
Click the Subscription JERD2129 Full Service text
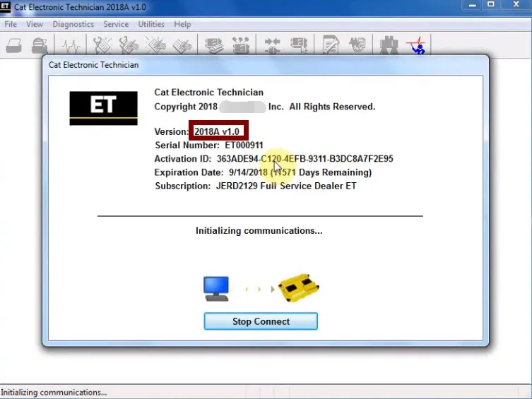[x=256, y=186]
